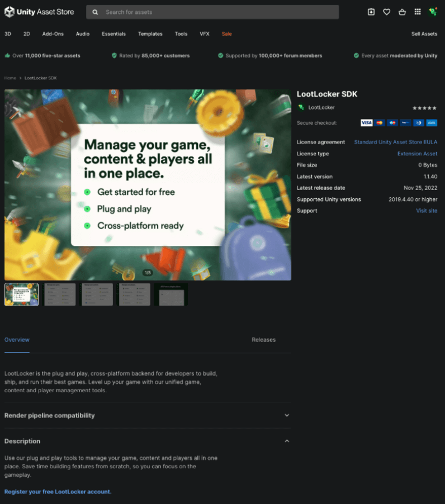Open My Assets download icon
Image resolution: width=445 pixels, height=504 pixels.
tap(371, 12)
